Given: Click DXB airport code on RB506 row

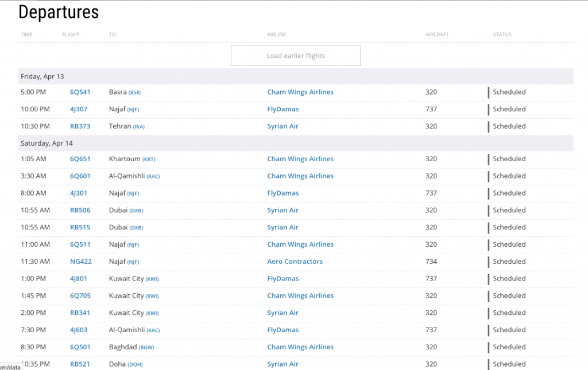Looking at the screenshot, I should pyautogui.click(x=136, y=211).
